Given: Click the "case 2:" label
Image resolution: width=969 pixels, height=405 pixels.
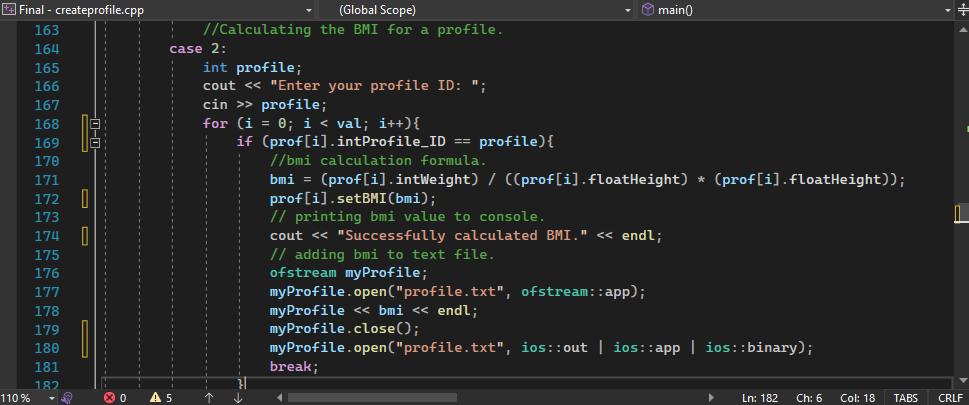Looking at the screenshot, I should click(x=198, y=49).
